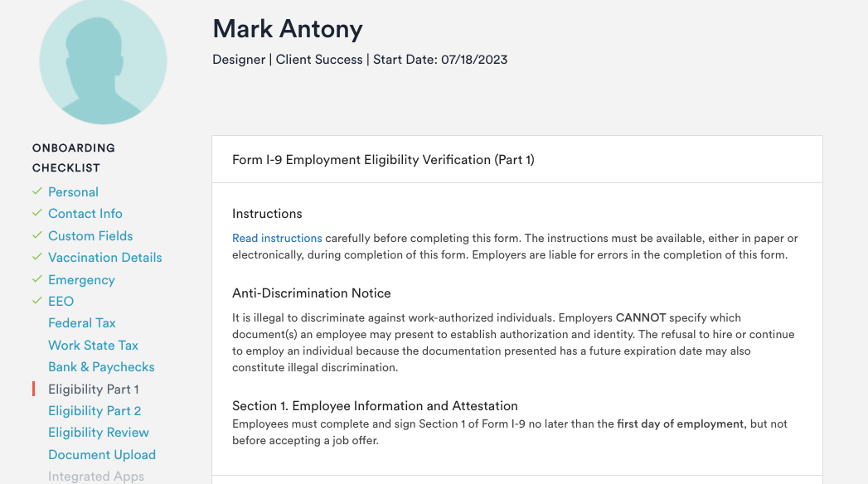Go to the Personal checklist step

click(x=73, y=192)
